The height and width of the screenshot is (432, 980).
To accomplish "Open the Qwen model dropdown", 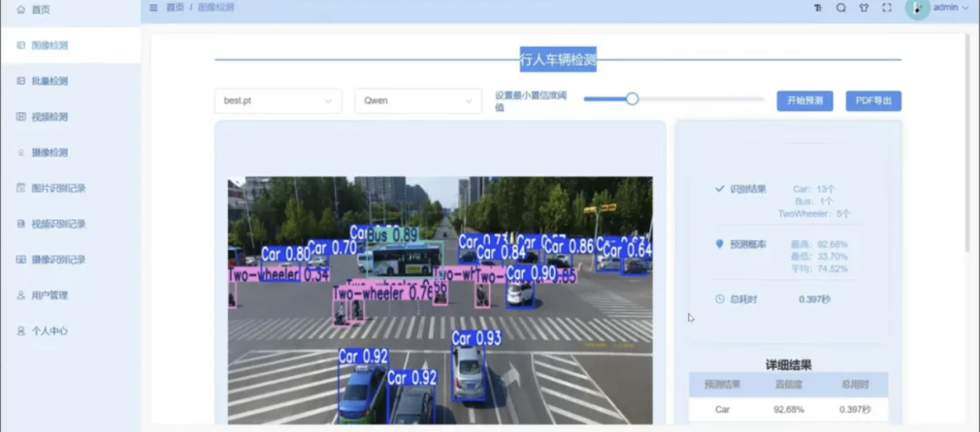I will pos(418,101).
